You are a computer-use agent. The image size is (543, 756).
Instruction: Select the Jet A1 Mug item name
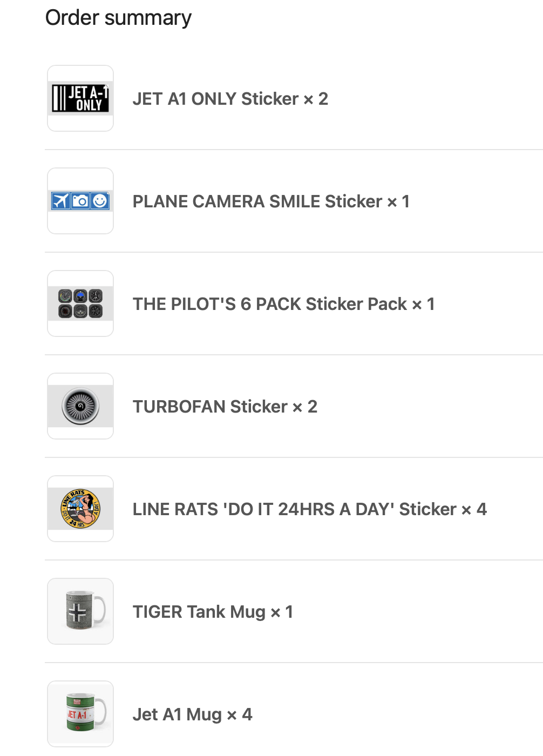pyautogui.click(x=192, y=714)
